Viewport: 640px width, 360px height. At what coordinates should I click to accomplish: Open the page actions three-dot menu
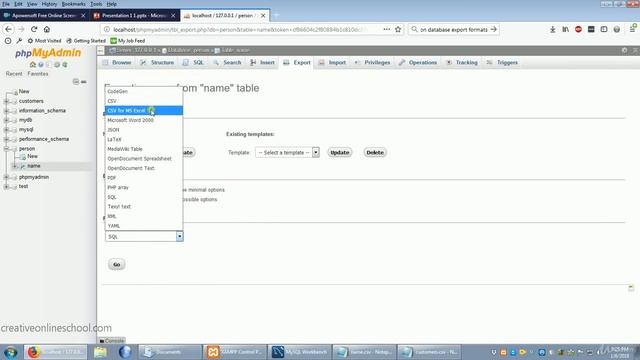pos(387,29)
